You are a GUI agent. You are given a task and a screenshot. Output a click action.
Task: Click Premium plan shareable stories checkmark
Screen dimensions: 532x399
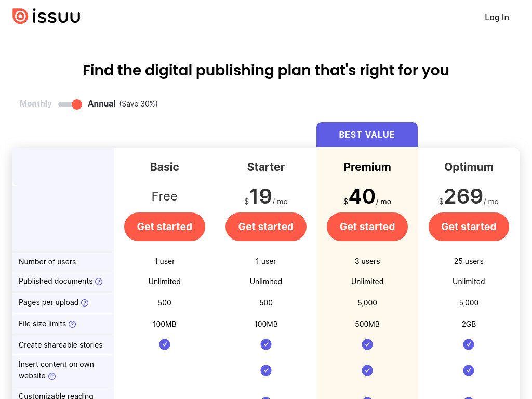[x=367, y=344]
